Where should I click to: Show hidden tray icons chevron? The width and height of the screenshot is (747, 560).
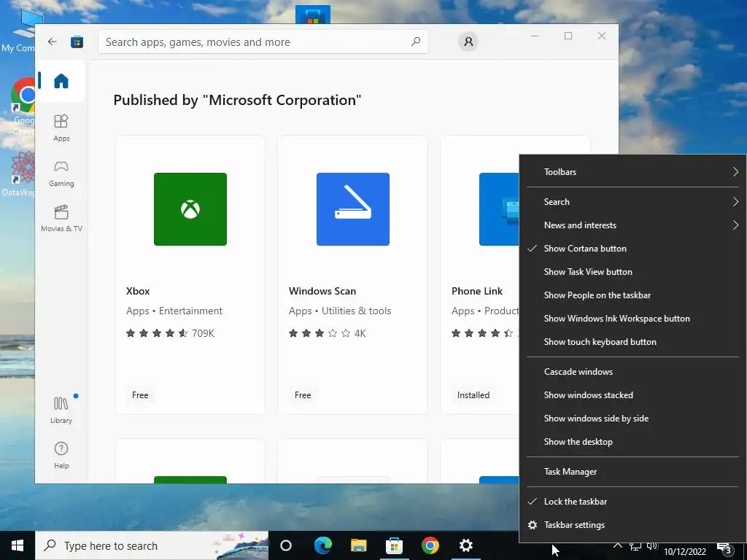pos(617,545)
